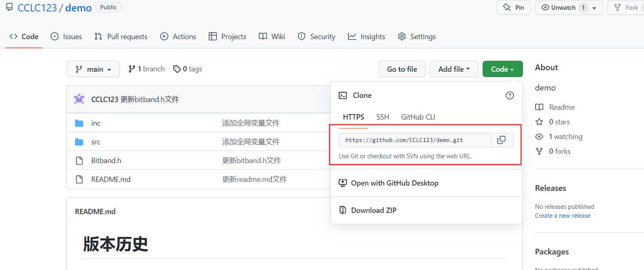Screen dimensions: 644x270
Task: Click the Bitband.h file icon
Action: (79, 160)
